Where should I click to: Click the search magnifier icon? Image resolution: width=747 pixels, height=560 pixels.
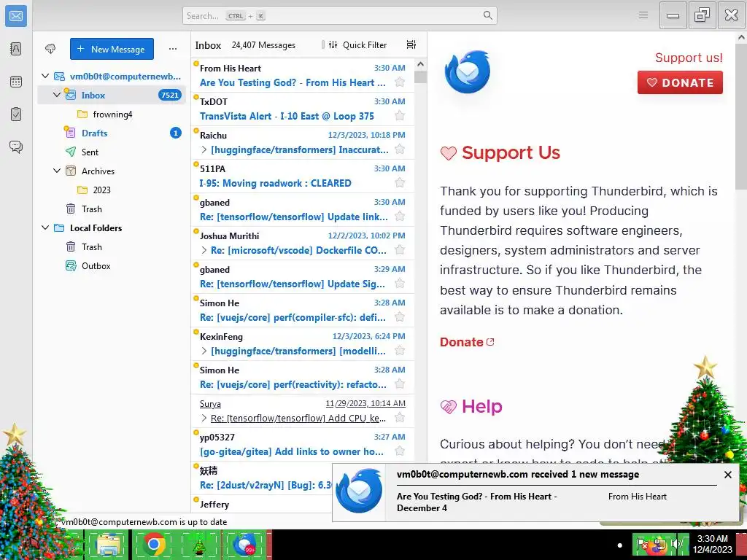pyautogui.click(x=488, y=15)
